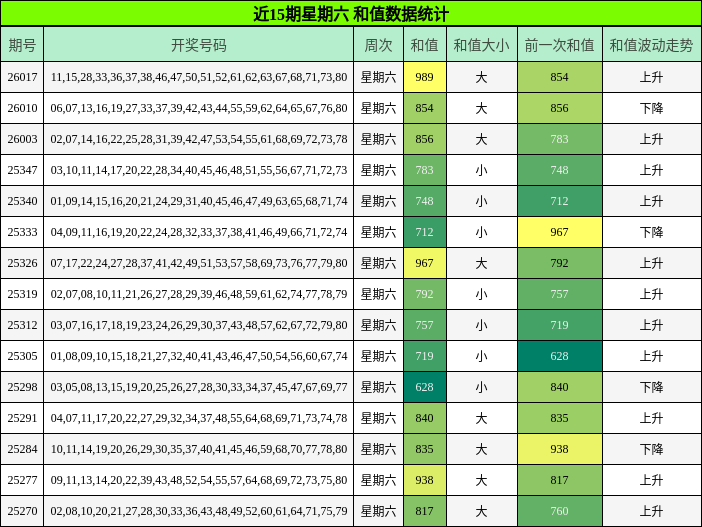
Task: Click 星期六 cell in row 25319
Action: coord(378,294)
